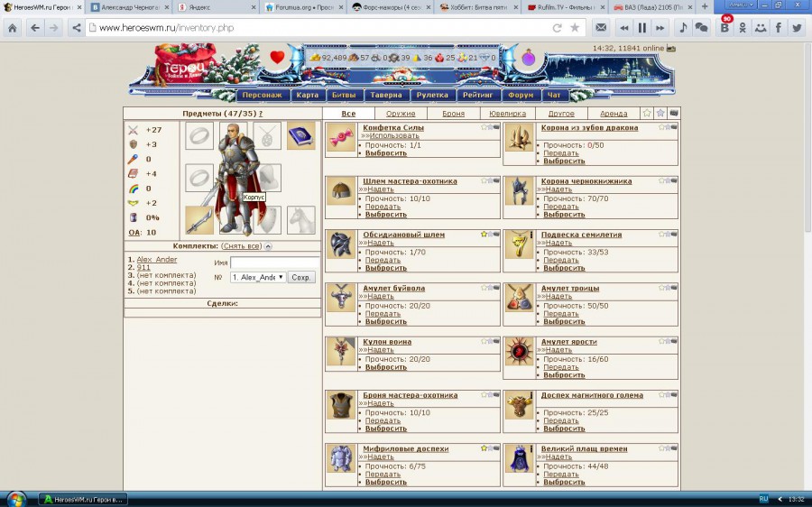Switch to the Ювелирка tab
812x507 pixels.
tap(507, 114)
